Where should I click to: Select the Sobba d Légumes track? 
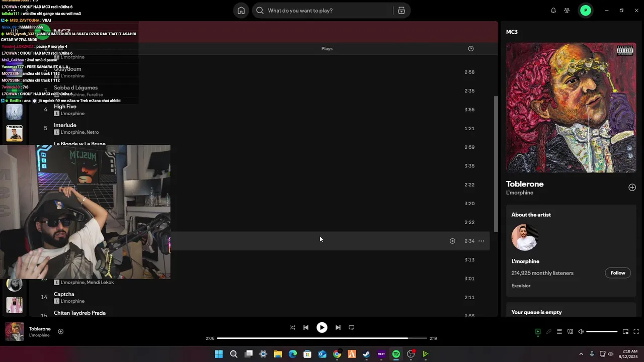pyautogui.click(x=75, y=88)
